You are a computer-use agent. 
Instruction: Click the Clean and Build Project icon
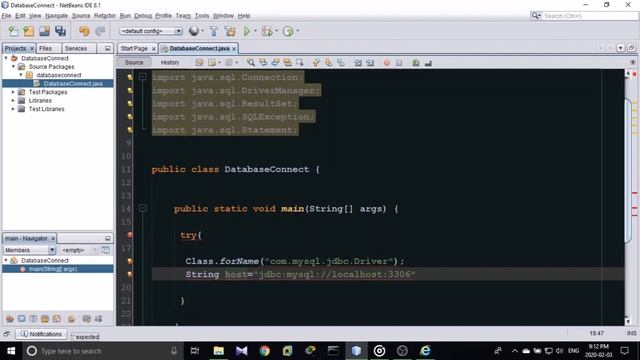pos(230,31)
